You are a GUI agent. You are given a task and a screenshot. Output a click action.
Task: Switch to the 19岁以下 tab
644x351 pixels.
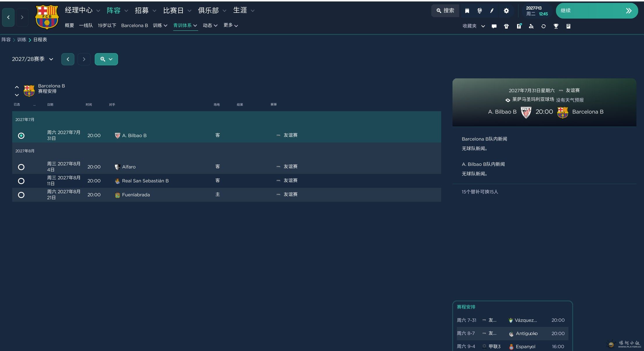coord(107,26)
